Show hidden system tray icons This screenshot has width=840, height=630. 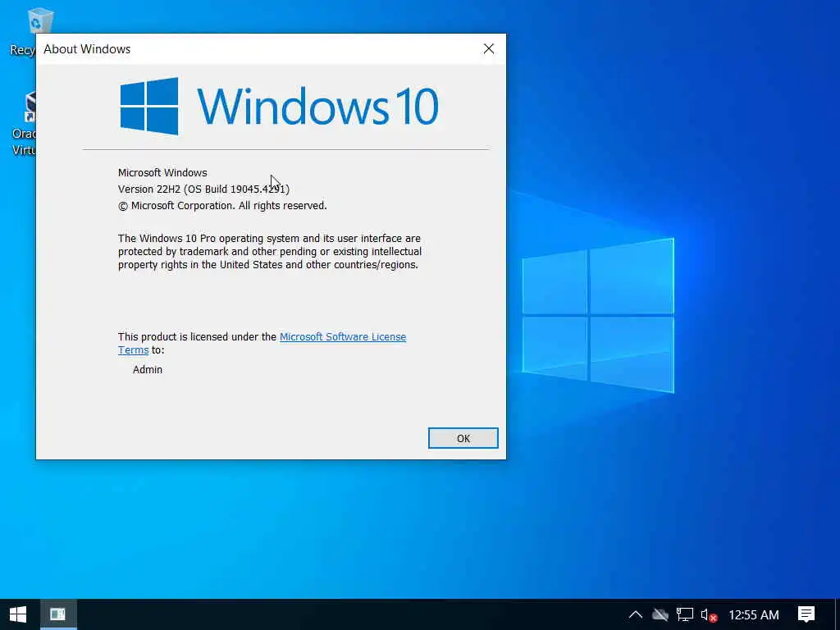click(x=636, y=614)
